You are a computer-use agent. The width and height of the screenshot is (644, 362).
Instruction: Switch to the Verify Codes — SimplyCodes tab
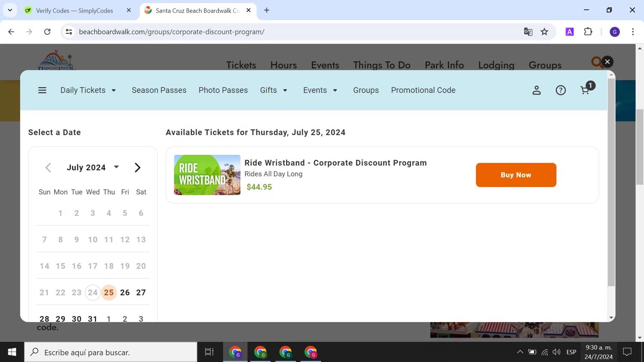[x=74, y=10]
